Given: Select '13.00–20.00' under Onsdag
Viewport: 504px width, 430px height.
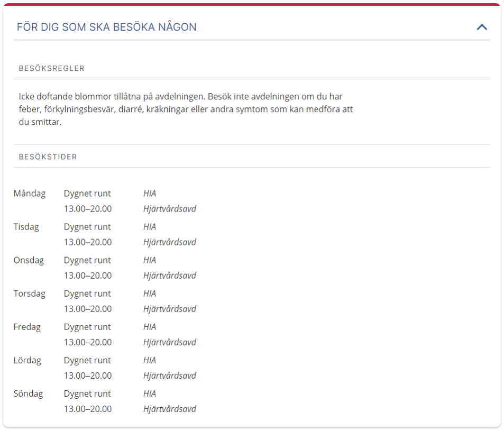Looking at the screenshot, I should click(88, 276).
